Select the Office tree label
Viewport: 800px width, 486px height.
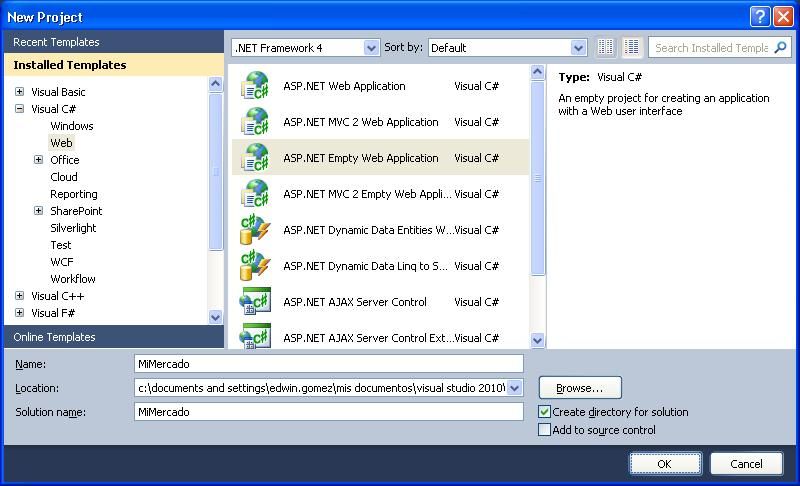pos(64,160)
